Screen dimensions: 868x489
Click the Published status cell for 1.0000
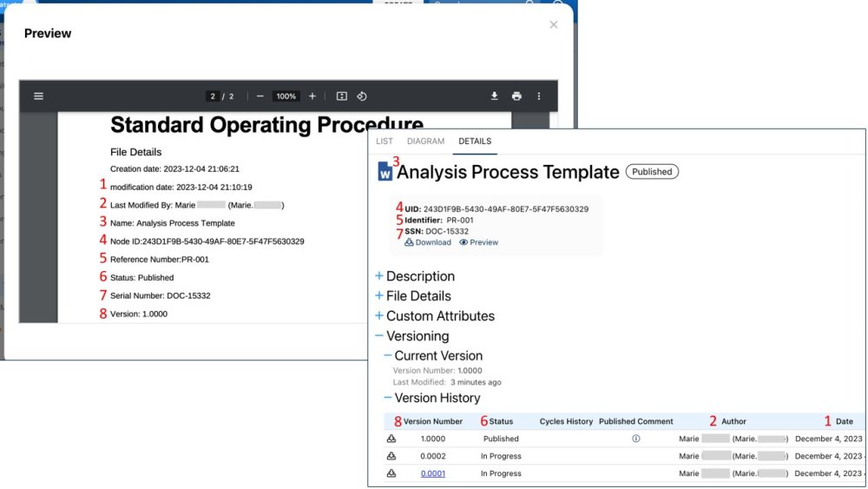click(x=501, y=439)
